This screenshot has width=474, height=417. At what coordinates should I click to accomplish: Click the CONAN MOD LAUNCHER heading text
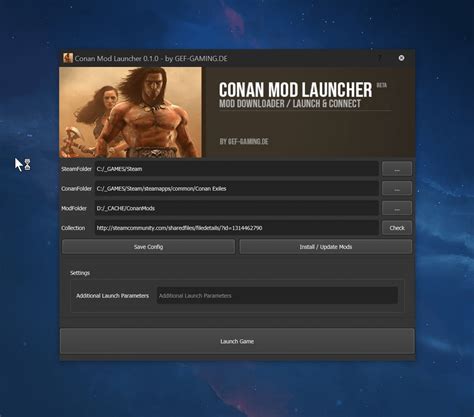295,90
